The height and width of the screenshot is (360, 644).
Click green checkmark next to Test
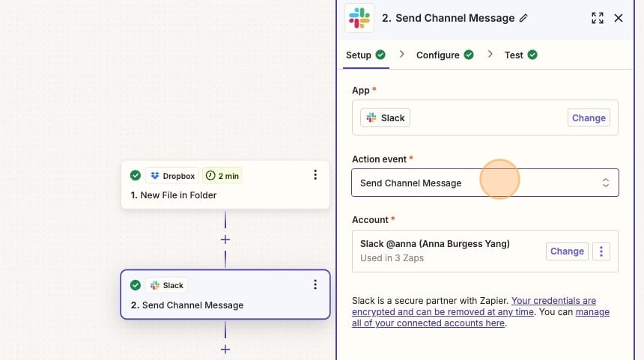[x=532, y=55]
